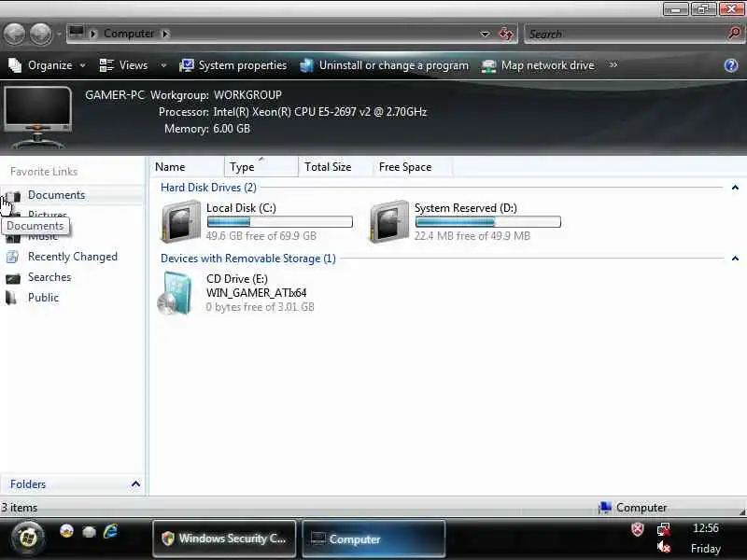This screenshot has width=747, height=560.
Task: Click the Searches folder icon
Action: pos(13,278)
